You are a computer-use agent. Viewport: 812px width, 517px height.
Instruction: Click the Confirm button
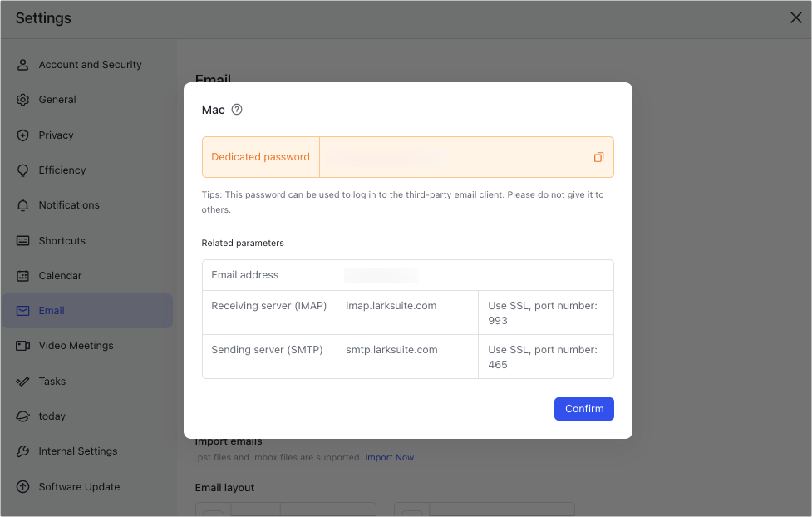point(583,408)
